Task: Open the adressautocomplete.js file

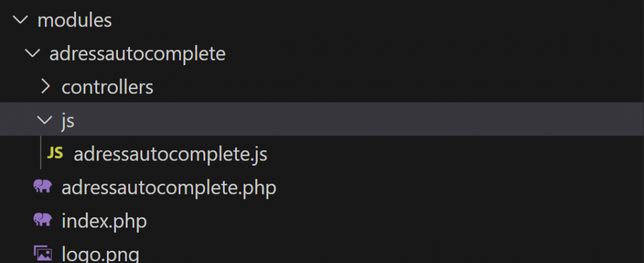Action: click(170, 154)
